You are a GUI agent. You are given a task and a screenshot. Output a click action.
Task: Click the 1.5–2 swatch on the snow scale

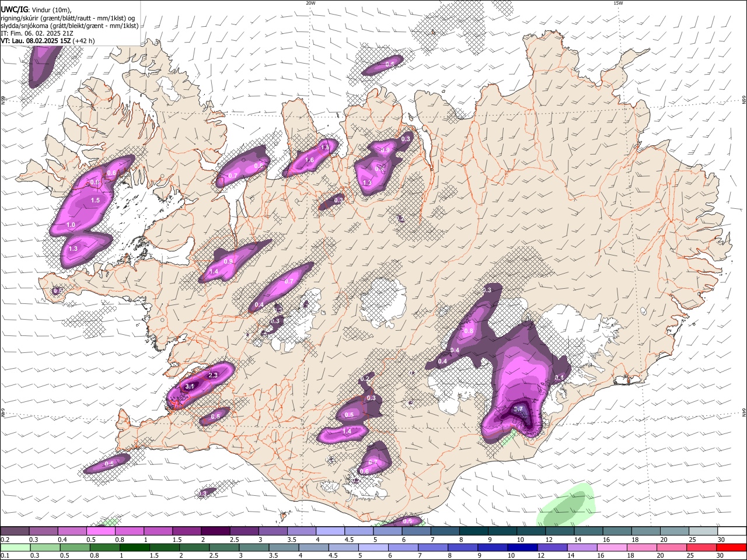point(187,531)
